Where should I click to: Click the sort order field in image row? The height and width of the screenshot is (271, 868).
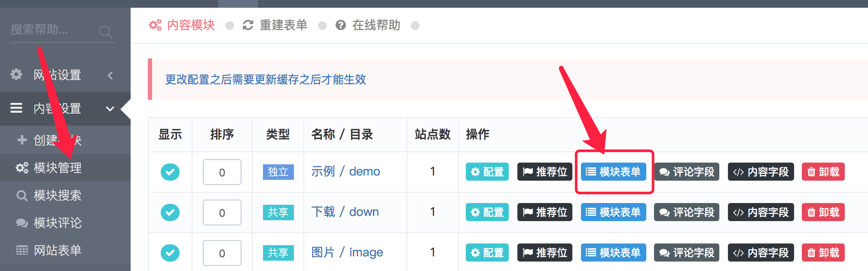[x=222, y=253]
